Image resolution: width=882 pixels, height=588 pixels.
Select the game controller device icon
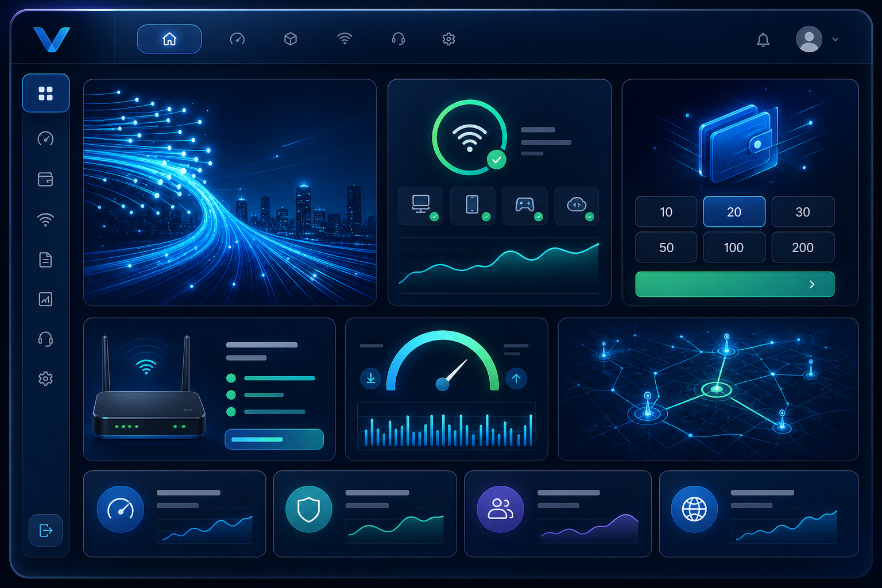[x=524, y=205]
